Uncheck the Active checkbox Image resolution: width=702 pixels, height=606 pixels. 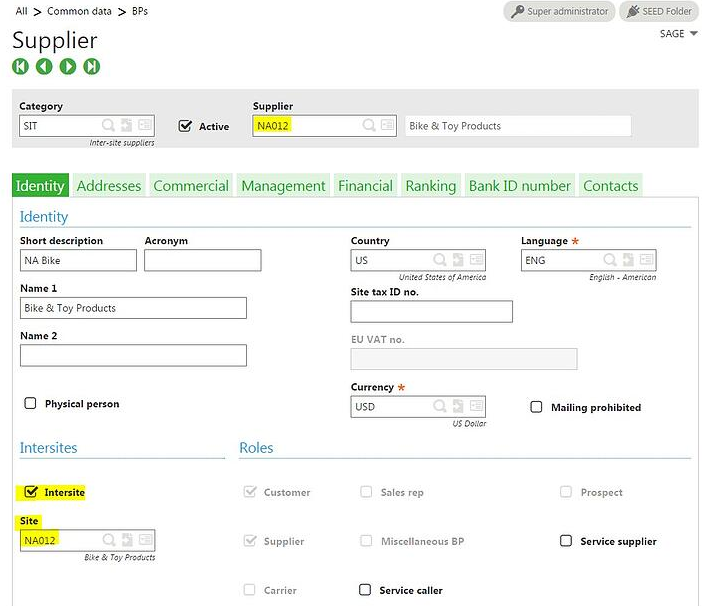185,126
